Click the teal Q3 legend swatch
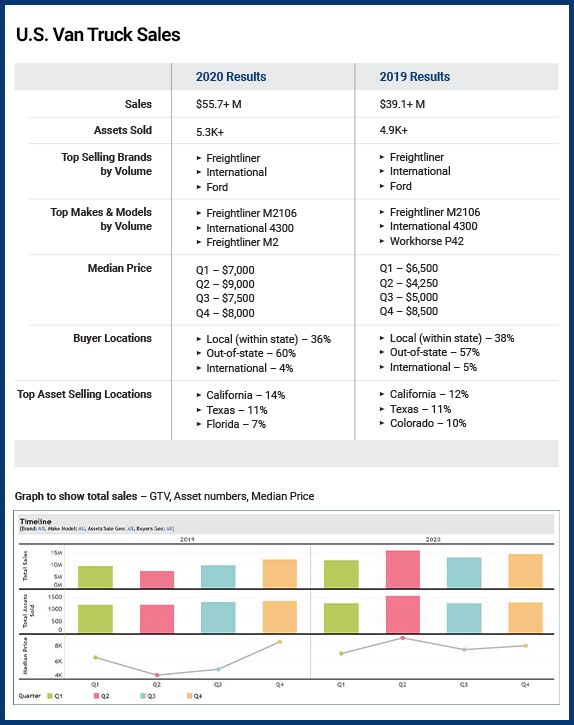This screenshot has width=574, height=725. click(143, 696)
